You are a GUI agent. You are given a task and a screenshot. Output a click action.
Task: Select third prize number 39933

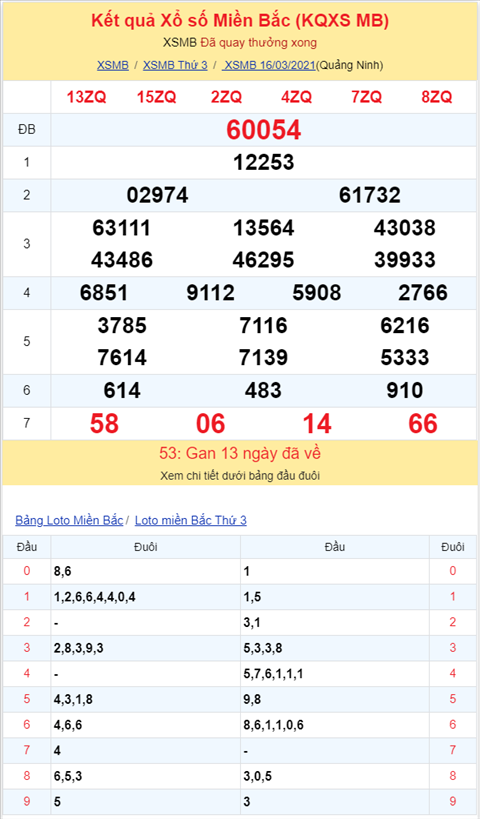pos(405,260)
